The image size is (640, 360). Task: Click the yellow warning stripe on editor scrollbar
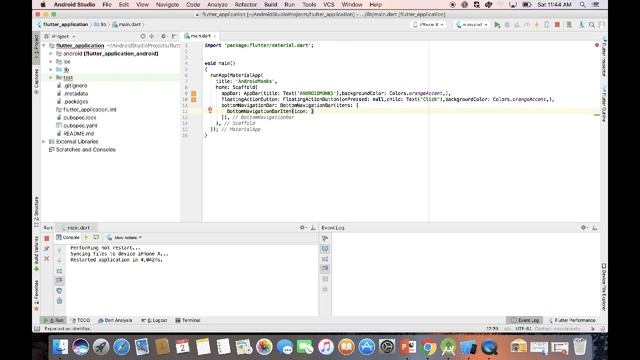(x=597, y=115)
